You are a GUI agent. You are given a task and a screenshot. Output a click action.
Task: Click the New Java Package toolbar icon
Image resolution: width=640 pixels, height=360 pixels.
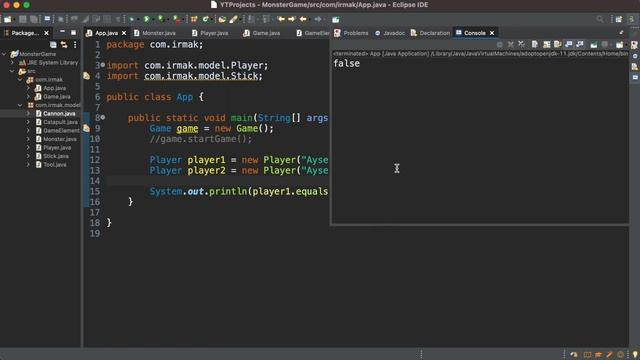194,19
